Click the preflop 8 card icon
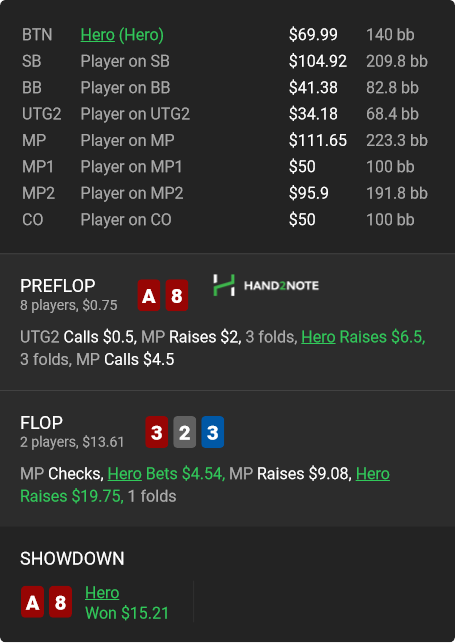Screen dimensions: 455x643 click(177, 295)
